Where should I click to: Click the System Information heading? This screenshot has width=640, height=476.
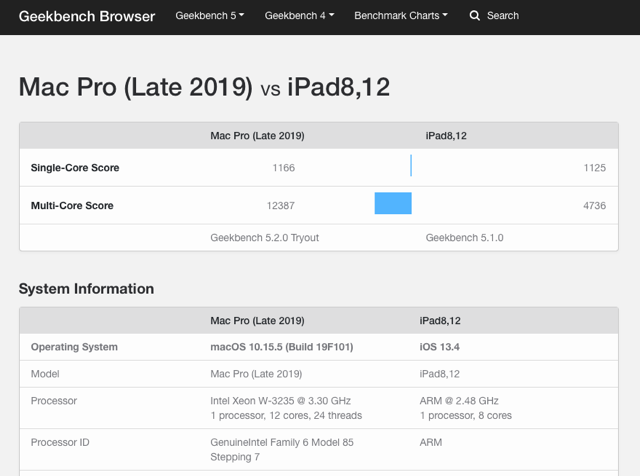click(x=87, y=289)
